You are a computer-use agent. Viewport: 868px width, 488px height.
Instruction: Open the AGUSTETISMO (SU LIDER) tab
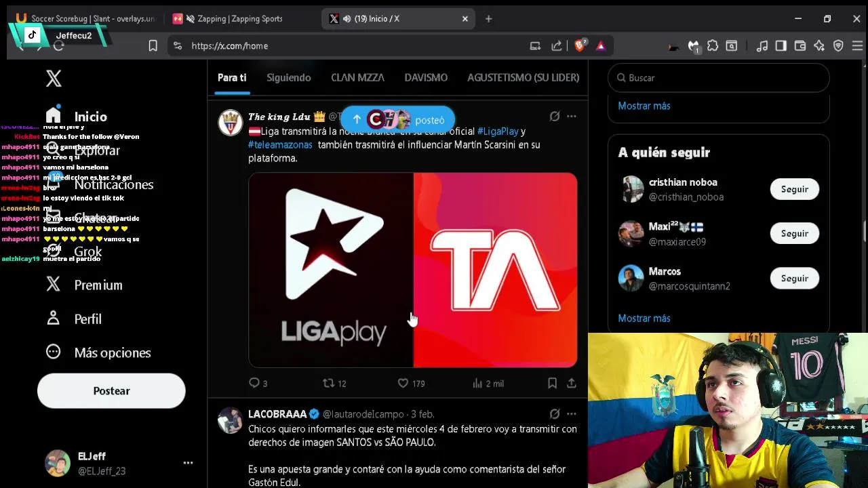point(524,78)
